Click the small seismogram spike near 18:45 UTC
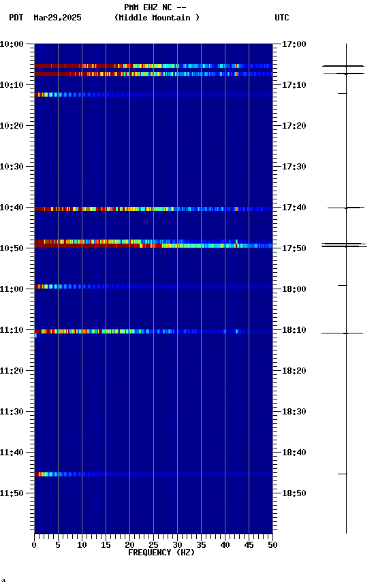 click(343, 474)
